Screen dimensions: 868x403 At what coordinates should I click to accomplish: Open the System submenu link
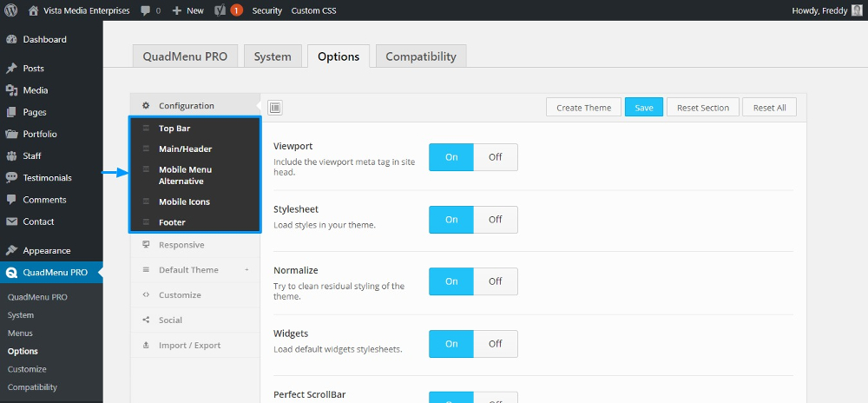click(x=21, y=315)
